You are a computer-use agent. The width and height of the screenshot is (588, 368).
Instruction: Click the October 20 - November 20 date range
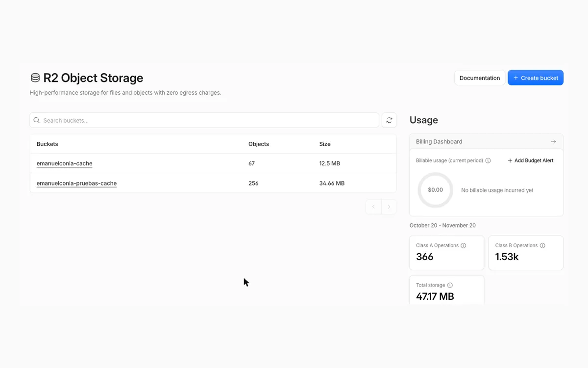click(x=442, y=226)
